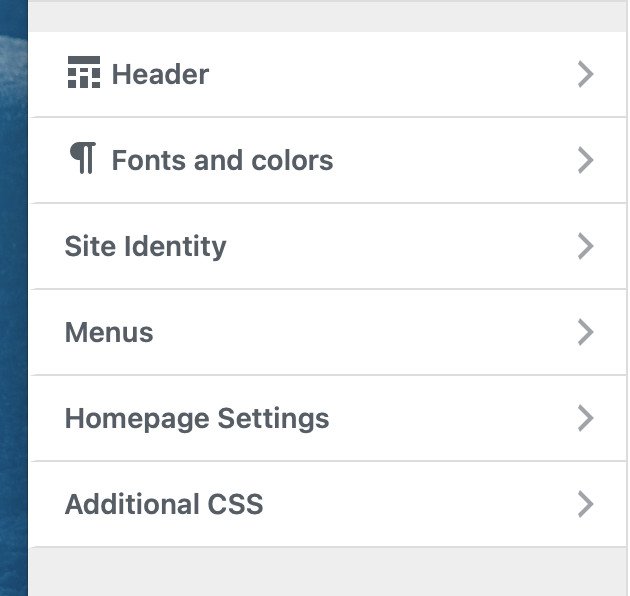Go to the Menus text label
Screen dimensions: 630x596
point(109,332)
